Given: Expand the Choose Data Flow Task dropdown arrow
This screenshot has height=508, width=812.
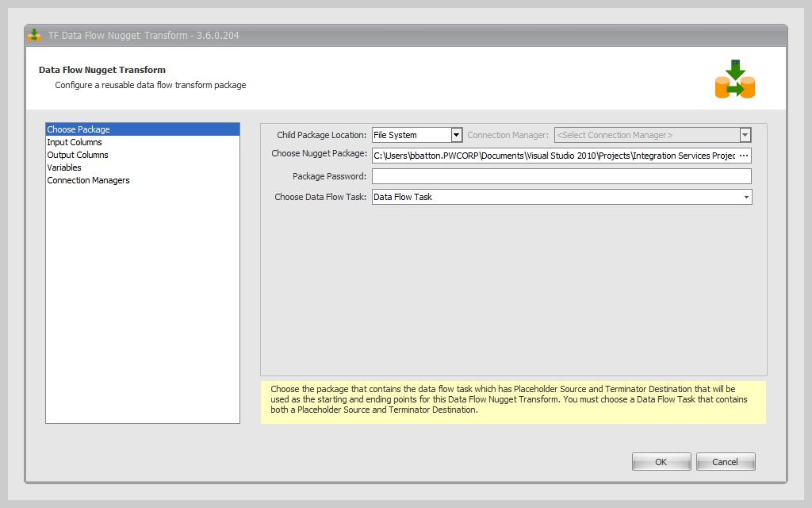Looking at the screenshot, I should (745, 197).
